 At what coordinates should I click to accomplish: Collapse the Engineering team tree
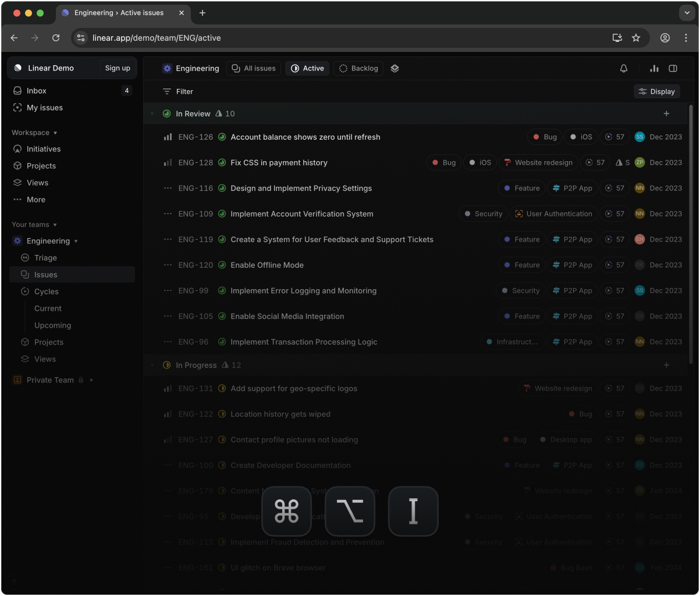pyautogui.click(x=76, y=240)
